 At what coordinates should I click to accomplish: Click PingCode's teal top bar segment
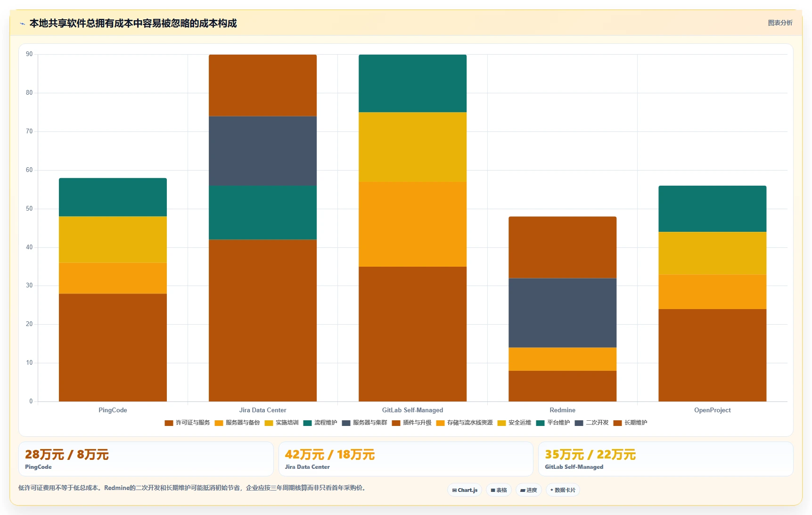pyautogui.click(x=113, y=197)
